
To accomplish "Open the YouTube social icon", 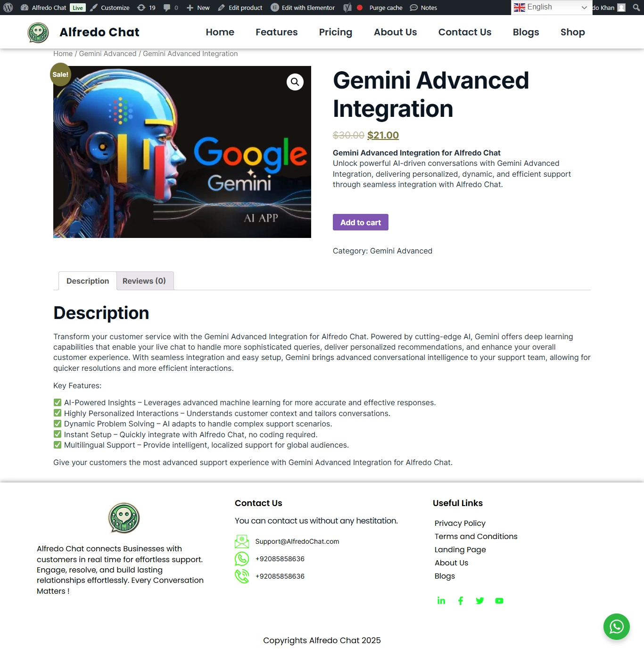I will tap(499, 601).
